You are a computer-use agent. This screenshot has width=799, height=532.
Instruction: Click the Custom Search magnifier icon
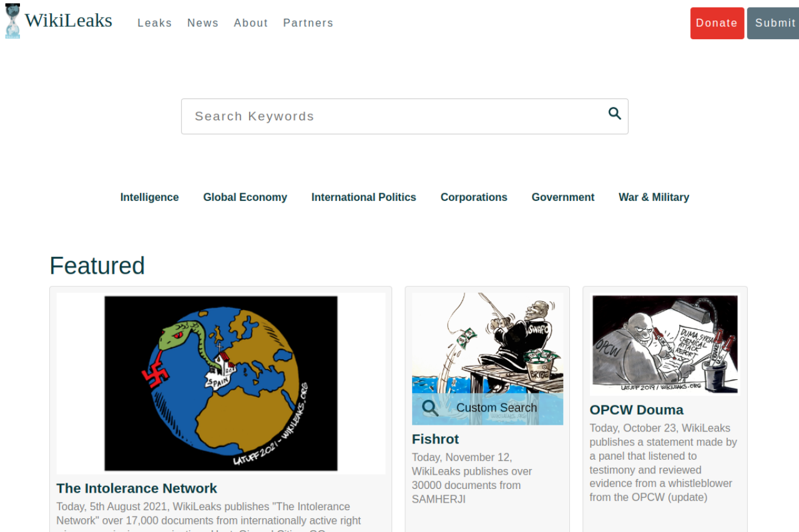point(430,408)
